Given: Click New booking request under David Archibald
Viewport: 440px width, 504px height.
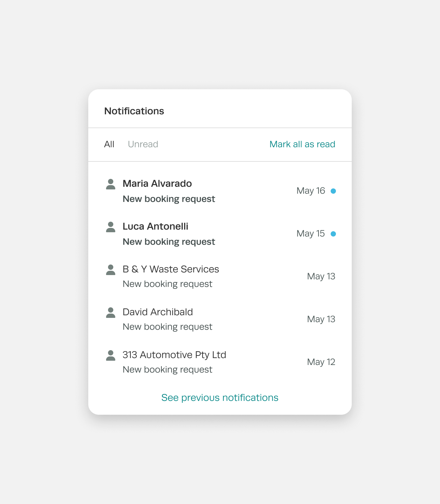Looking at the screenshot, I should (167, 327).
